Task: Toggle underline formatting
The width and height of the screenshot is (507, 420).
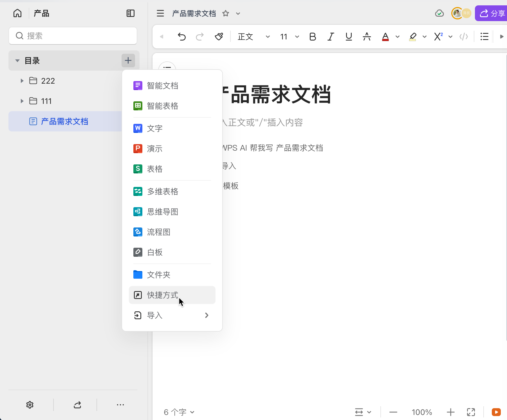Action: pyautogui.click(x=349, y=37)
